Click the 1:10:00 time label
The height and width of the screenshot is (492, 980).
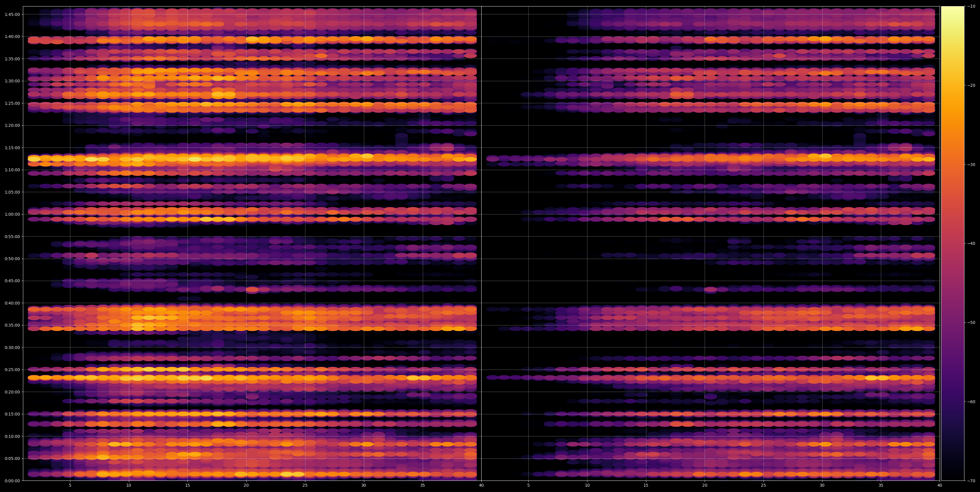12,170
